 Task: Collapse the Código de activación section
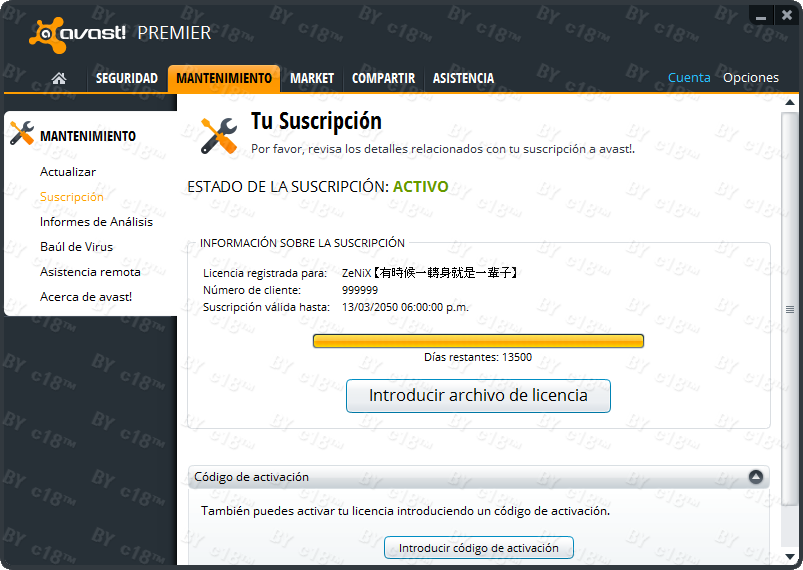755,477
